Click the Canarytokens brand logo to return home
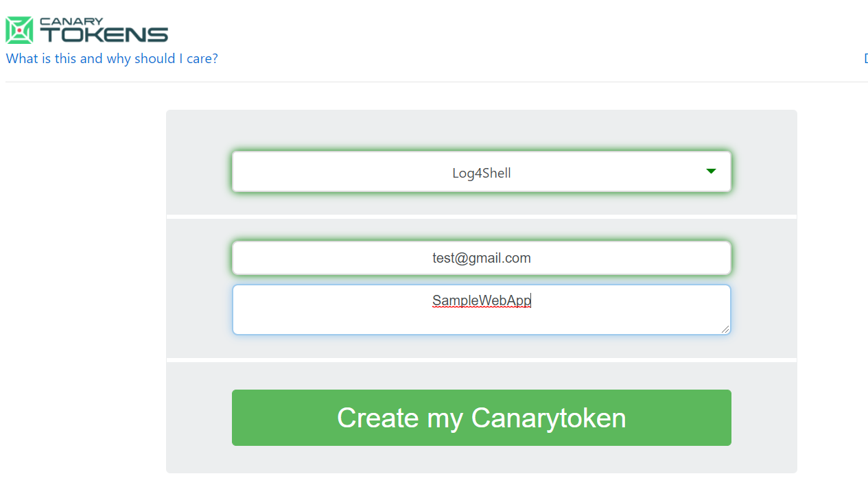This screenshot has width=868, height=487. (x=19, y=29)
